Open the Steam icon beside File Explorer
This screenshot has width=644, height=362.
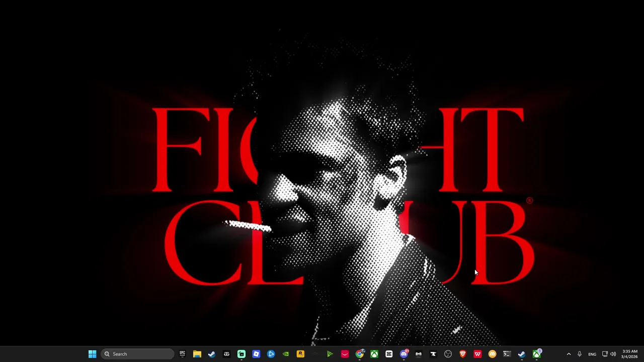point(212,354)
